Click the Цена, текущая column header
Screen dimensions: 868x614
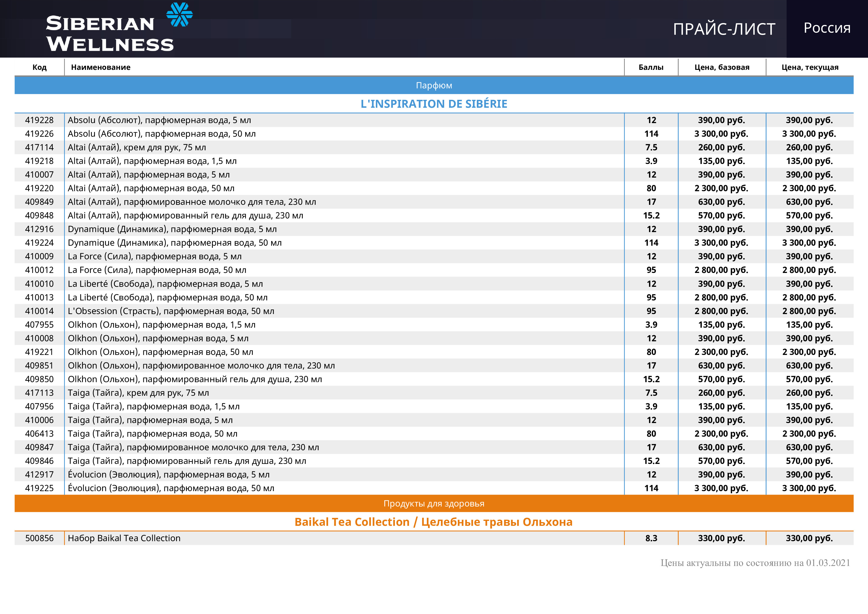809,67
